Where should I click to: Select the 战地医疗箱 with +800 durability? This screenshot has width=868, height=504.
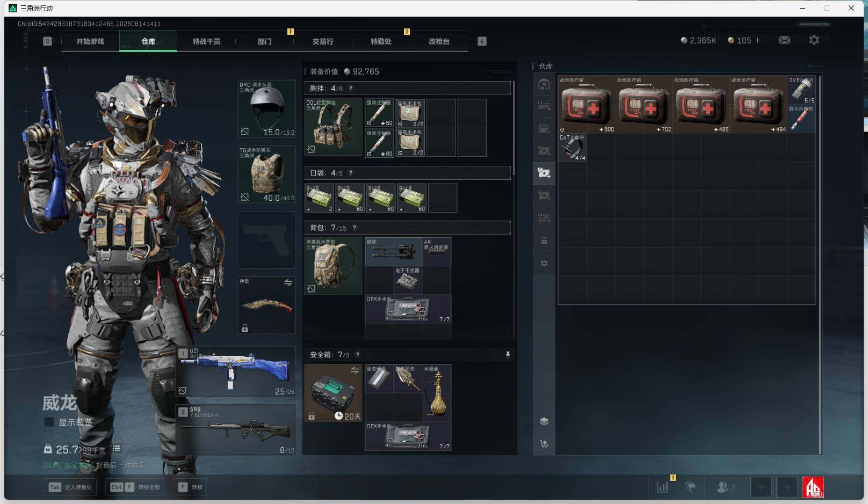pyautogui.click(x=587, y=105)
